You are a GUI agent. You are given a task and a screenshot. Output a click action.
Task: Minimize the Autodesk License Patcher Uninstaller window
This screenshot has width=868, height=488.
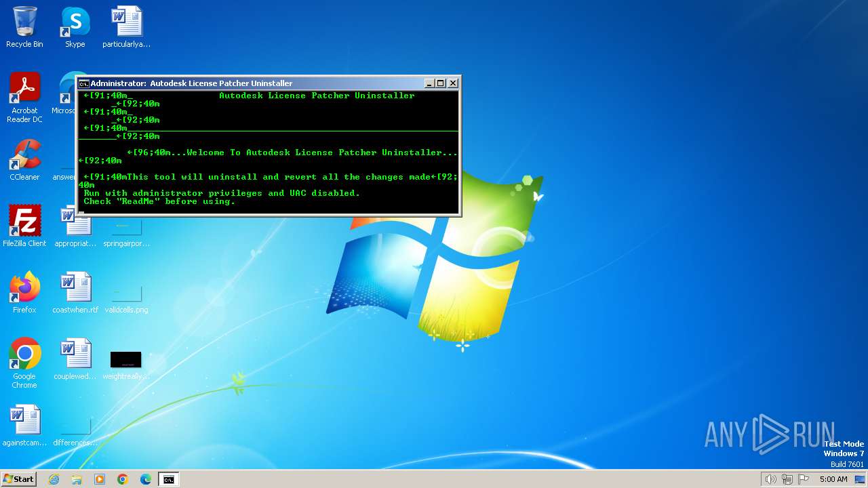pyautogui.click(x=429, y=83)
